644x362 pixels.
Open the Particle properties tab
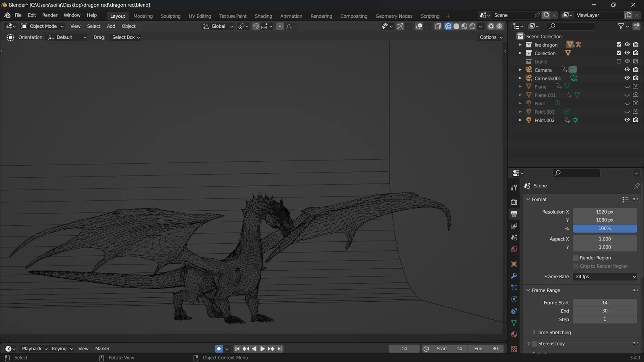[514, 288]
